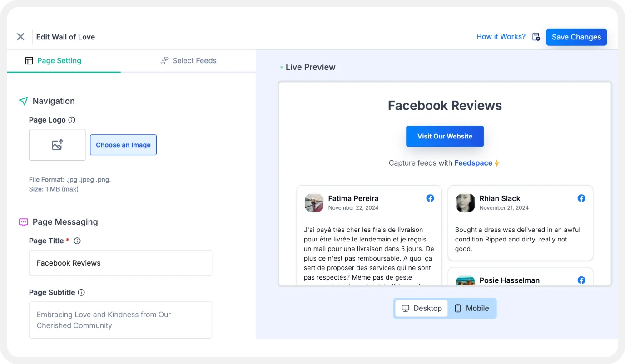The image size is (625, 364).
Task: Open the Page Setting tab
Action: click(x=53, y=61)
